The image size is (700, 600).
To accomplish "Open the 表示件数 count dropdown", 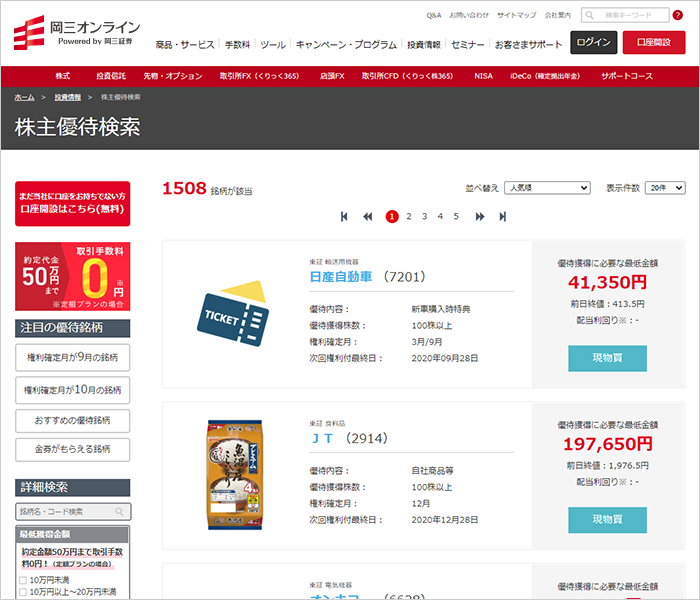I will click(665, 188).
